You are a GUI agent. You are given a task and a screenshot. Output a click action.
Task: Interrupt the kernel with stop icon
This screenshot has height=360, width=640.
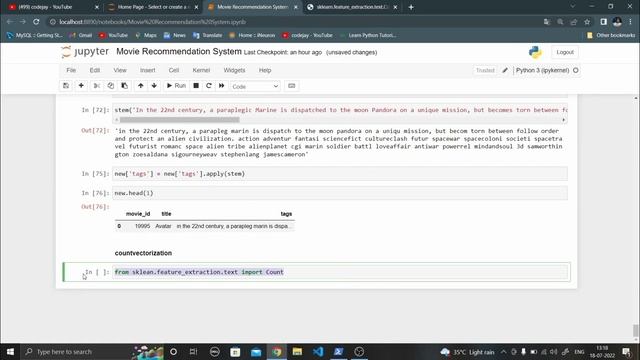pos(196,86)
